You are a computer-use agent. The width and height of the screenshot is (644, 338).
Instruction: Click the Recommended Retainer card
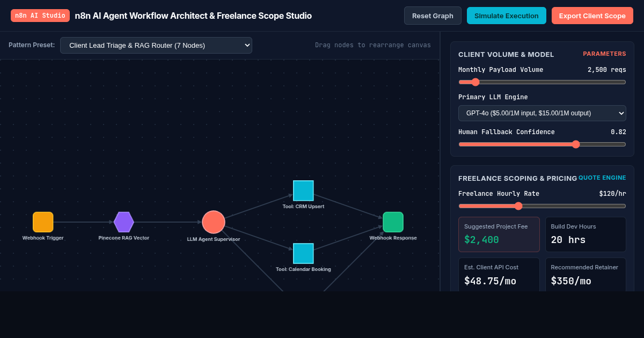point(586,275)
